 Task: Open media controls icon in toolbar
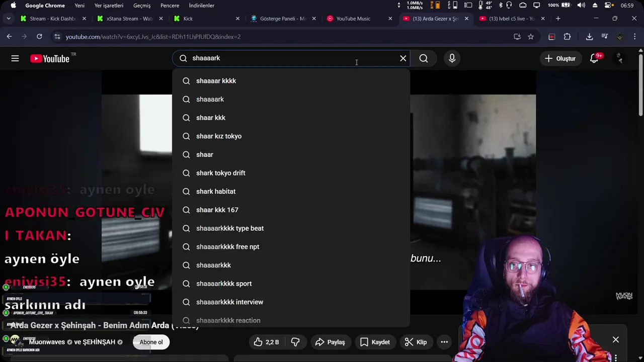coord(604,37)
